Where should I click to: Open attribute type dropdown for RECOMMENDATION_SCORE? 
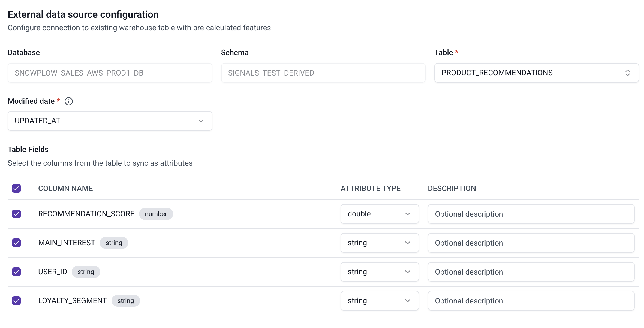(380, 214)
